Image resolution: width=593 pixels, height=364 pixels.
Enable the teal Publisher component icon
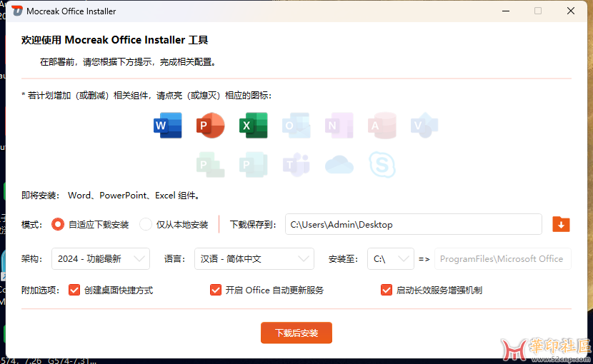(254, 165)
